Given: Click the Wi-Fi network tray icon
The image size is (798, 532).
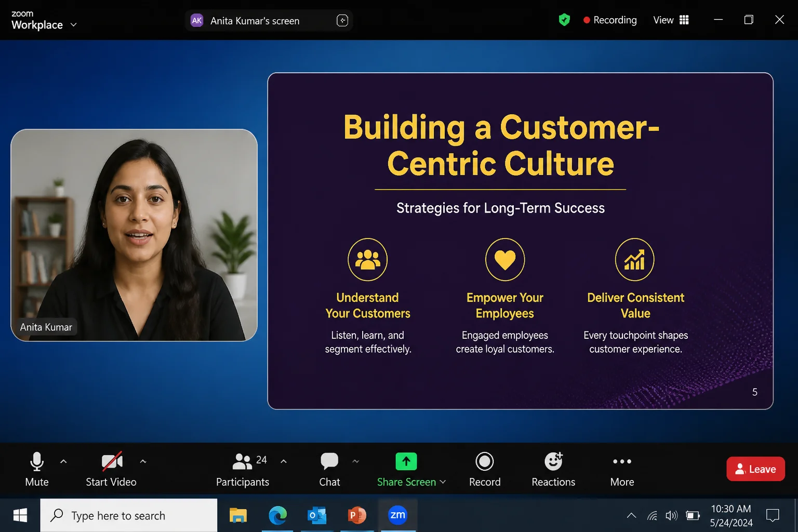Looking at the screenshot, I should [652, 516].
